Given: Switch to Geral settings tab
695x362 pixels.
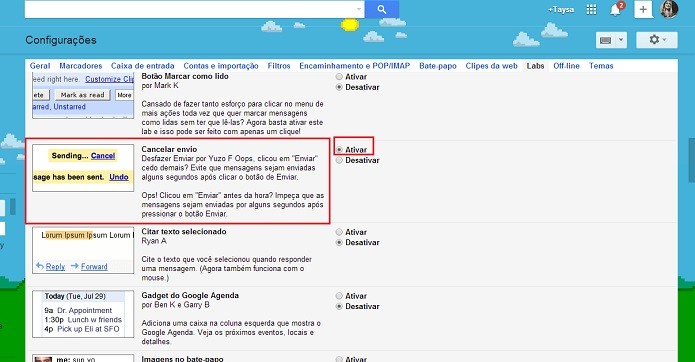Looking at the screenshot, I should pyautogui.click(x=40, y=66).
